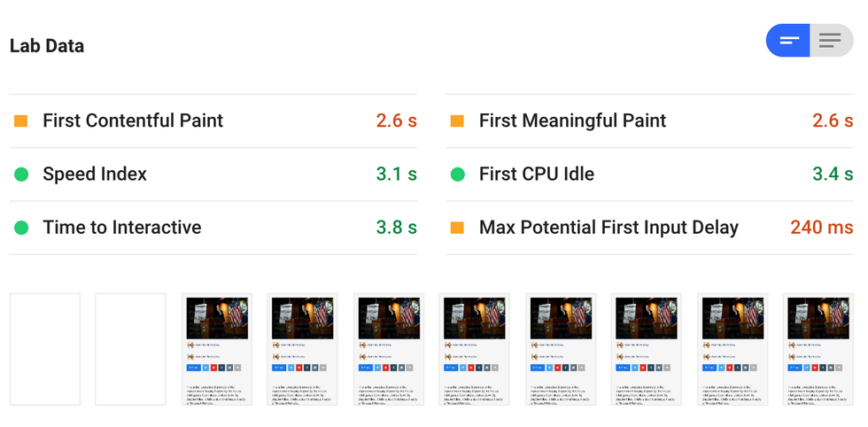Open the First CPU Idle metric details
The height and width of the screenshot is (427, 868).
[x=537, y=175]
